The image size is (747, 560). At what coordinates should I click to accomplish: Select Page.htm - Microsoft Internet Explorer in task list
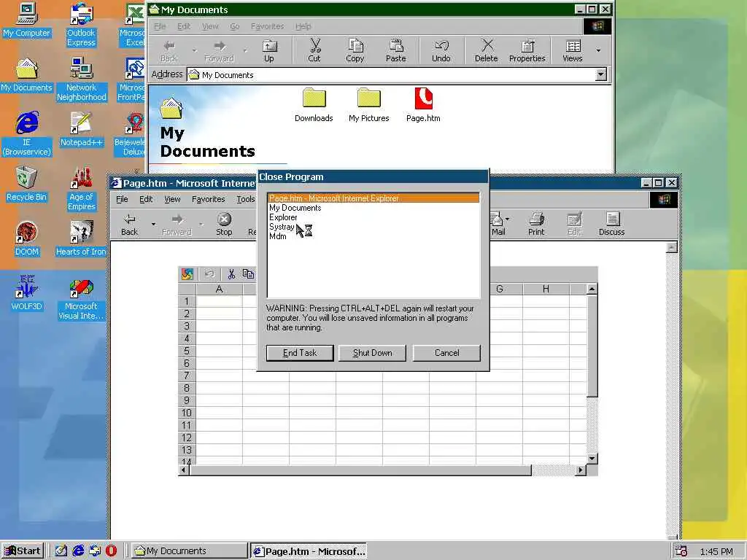(x=373, y=198)
